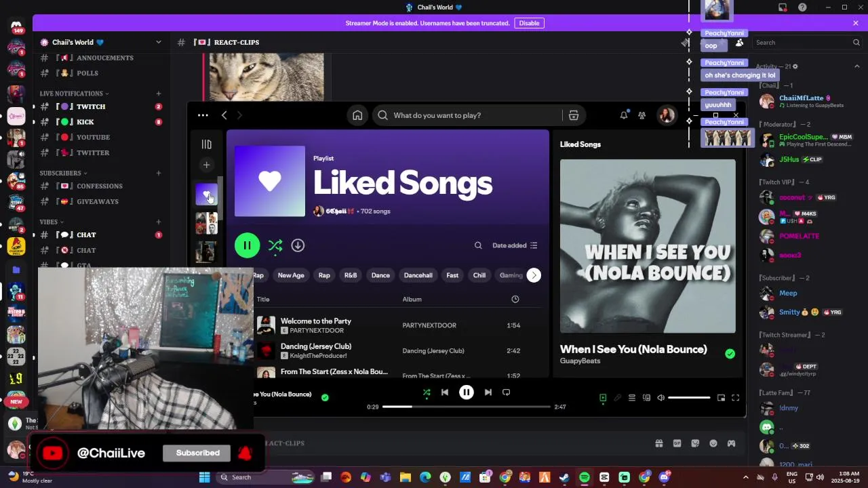
Task: Collapse Your Library sidebar icon
Action: coord(206,144)
